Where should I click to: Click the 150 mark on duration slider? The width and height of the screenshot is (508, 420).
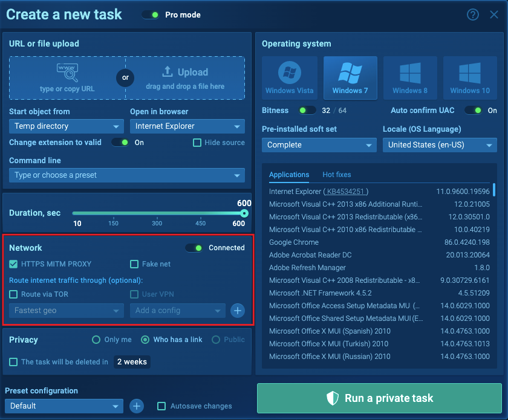[x=114, y=223]
